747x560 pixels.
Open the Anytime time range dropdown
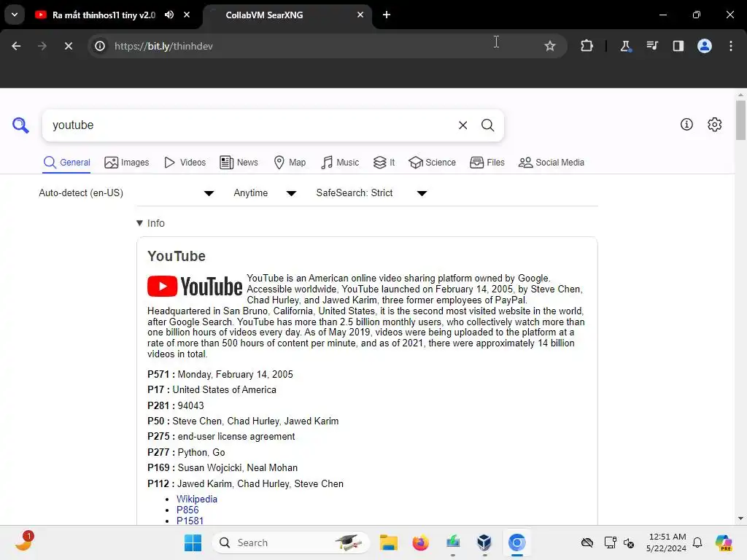tap(265, 192)
